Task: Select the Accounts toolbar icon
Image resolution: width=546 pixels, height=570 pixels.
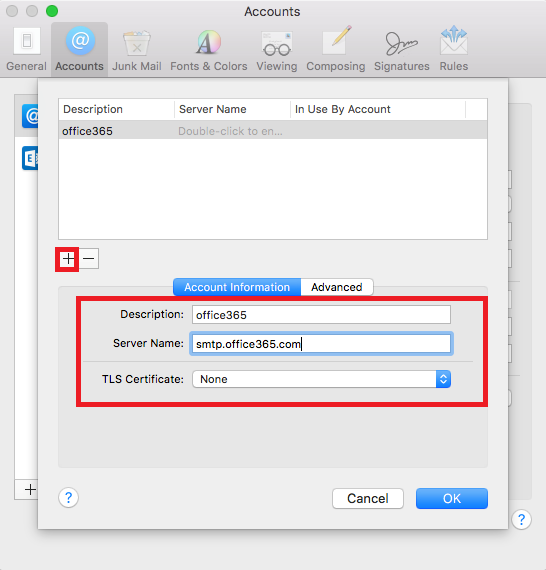Action: pos(79,49)
